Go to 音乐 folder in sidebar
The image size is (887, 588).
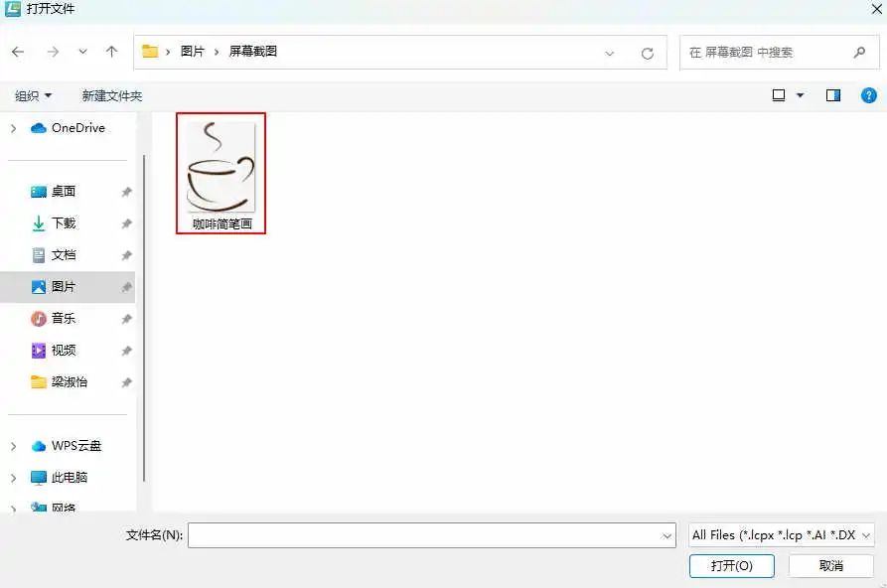(x=63, y=319)
